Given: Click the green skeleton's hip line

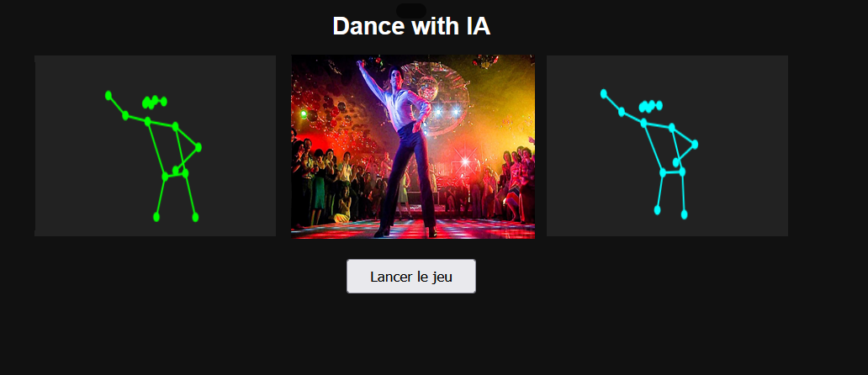Looking at the screenshot, I should (175, 175).
